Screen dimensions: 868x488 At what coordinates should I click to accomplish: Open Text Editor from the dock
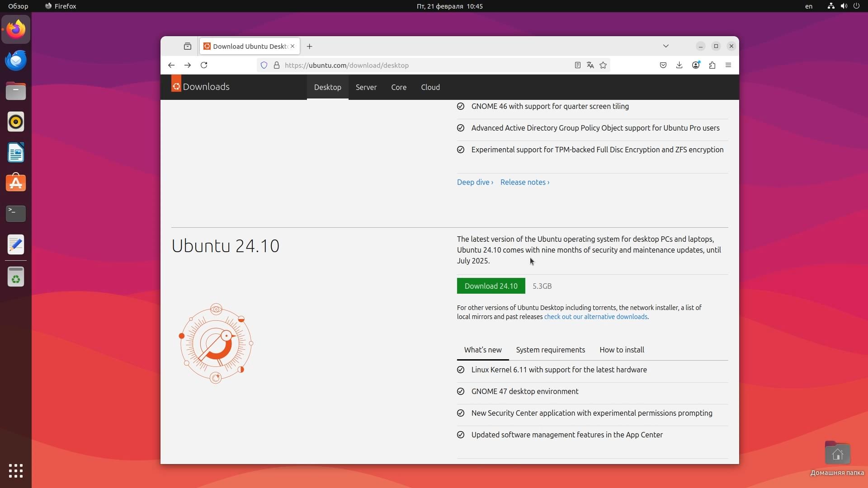(16, 244)
